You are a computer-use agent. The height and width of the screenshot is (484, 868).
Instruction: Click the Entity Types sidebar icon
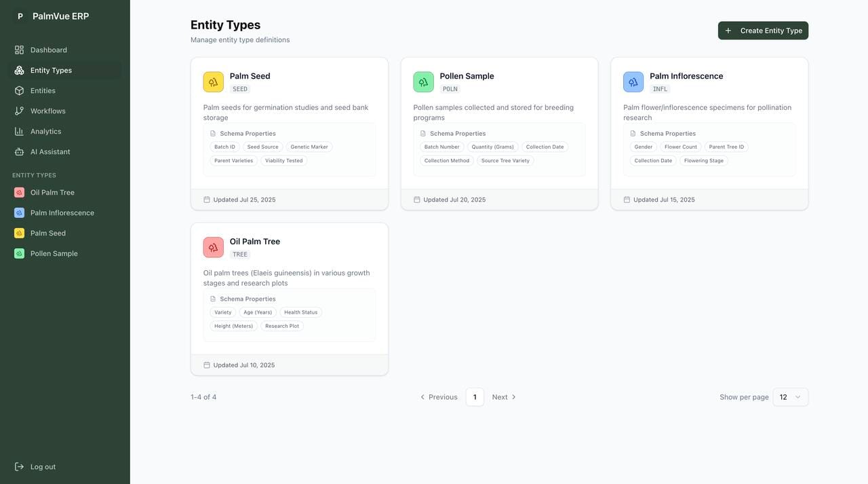[19, 71]
